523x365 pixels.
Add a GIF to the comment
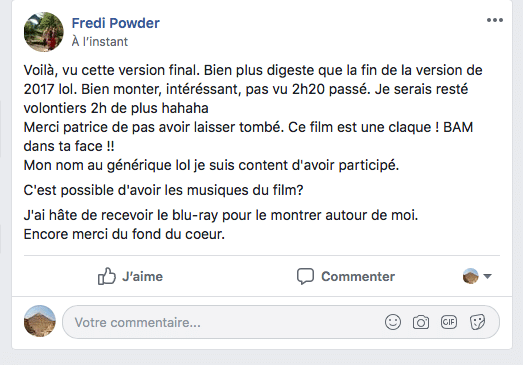click(x=449, y=322)
